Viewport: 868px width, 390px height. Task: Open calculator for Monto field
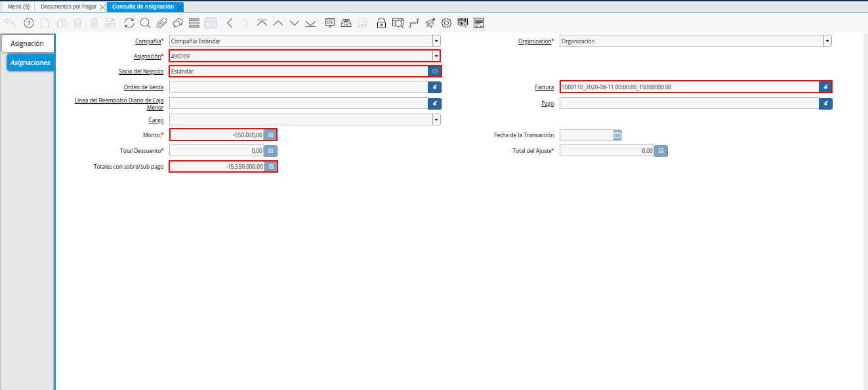click(x=270, y=135)
